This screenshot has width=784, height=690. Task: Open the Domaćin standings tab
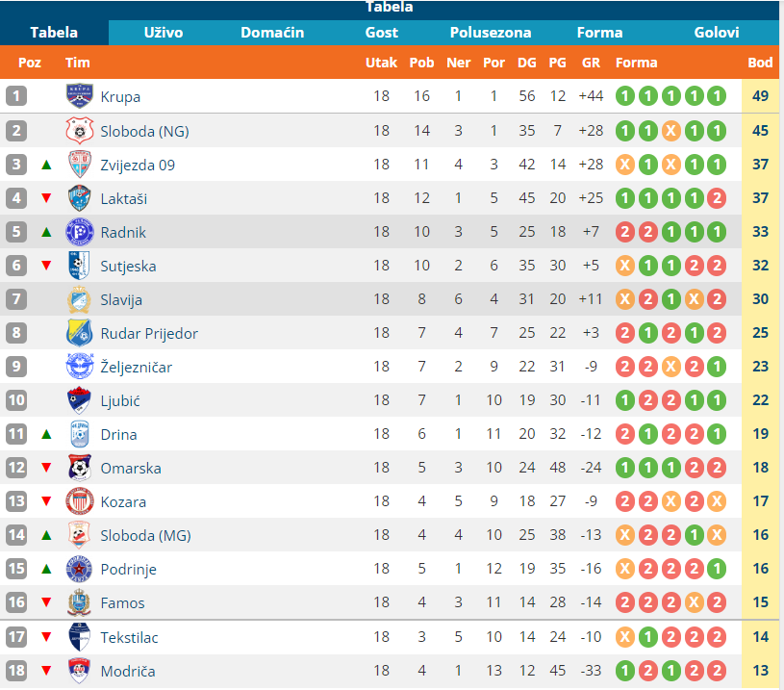pos(272,33)
